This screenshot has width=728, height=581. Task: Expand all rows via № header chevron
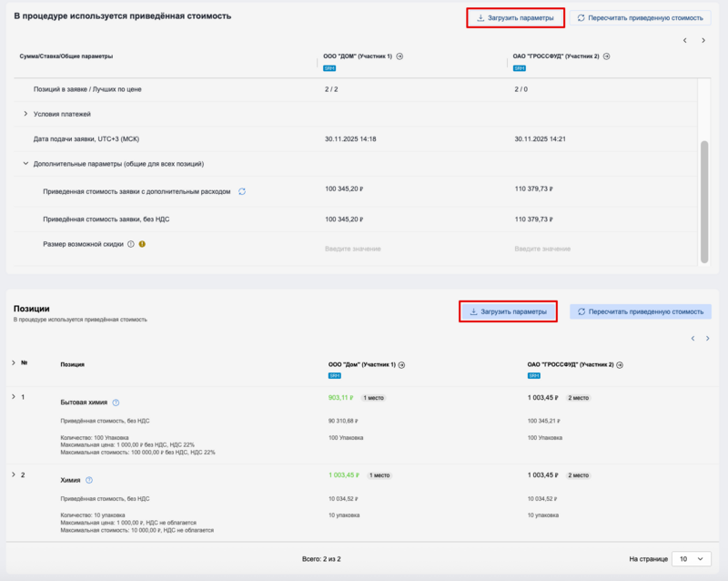[13, 363]
